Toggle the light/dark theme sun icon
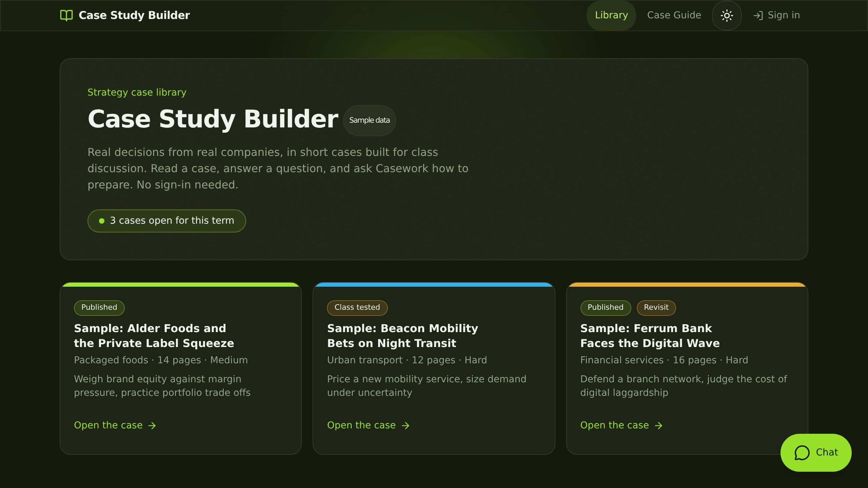Screen dimensions: 868x488 [727, 15]
